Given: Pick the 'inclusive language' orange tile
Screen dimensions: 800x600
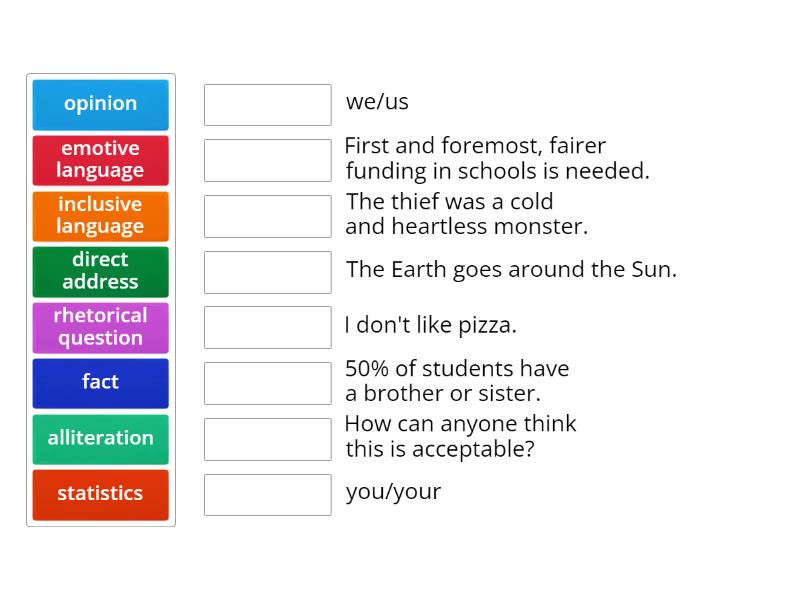Looking at the screenshot, I should coord(100,216).
